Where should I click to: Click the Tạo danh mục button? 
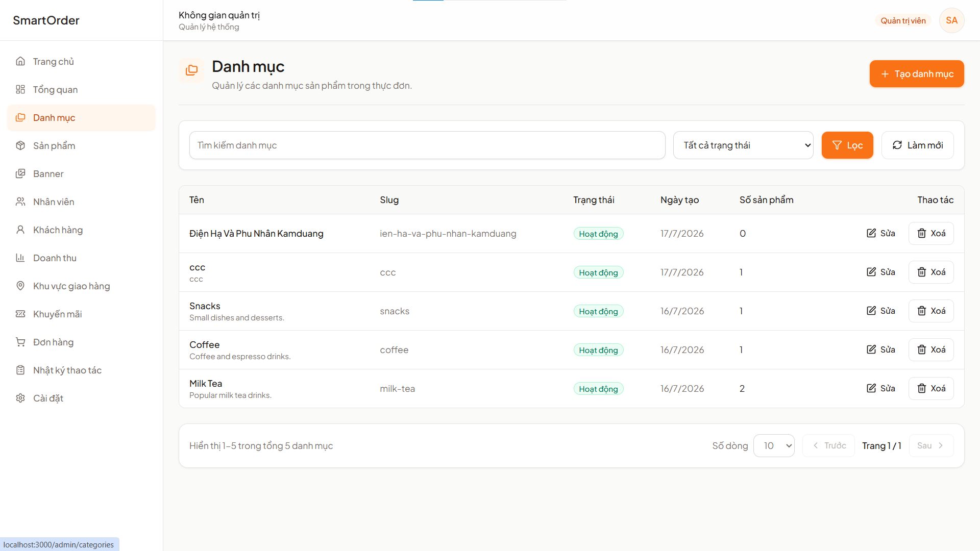917,74
